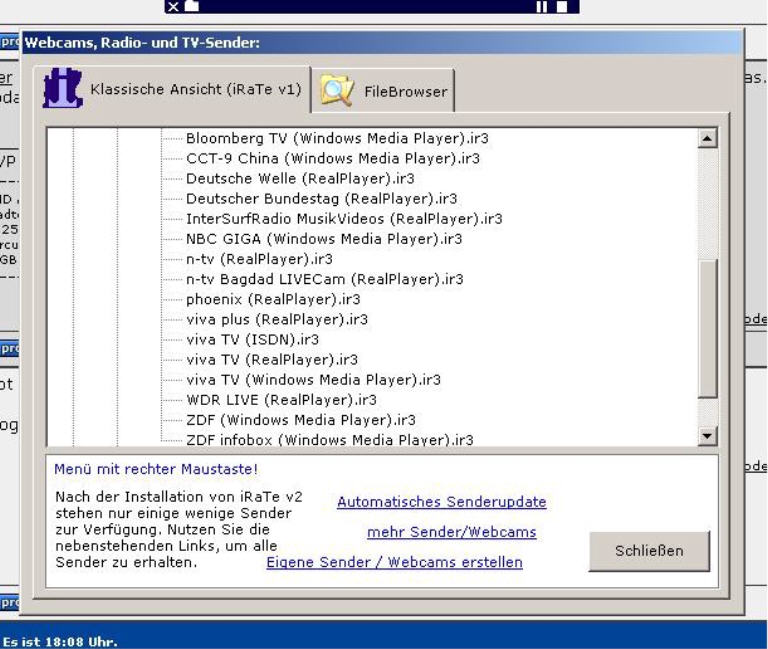Select NBC GIGA (Windows Media Player).ir3
The height and width of the screenshot is (649, 768).
pyautogui.click(x=324, y=239)
